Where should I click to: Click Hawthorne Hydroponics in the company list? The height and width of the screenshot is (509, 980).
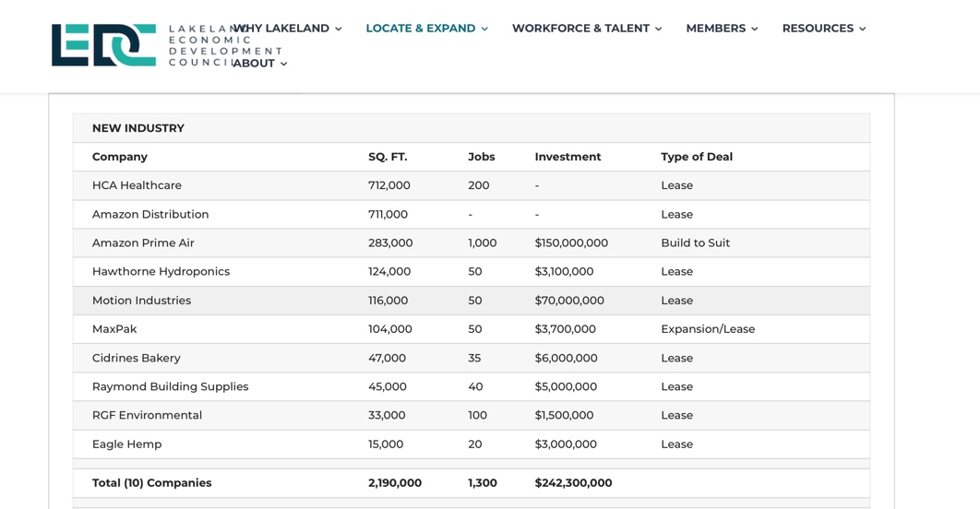[161, 272]
